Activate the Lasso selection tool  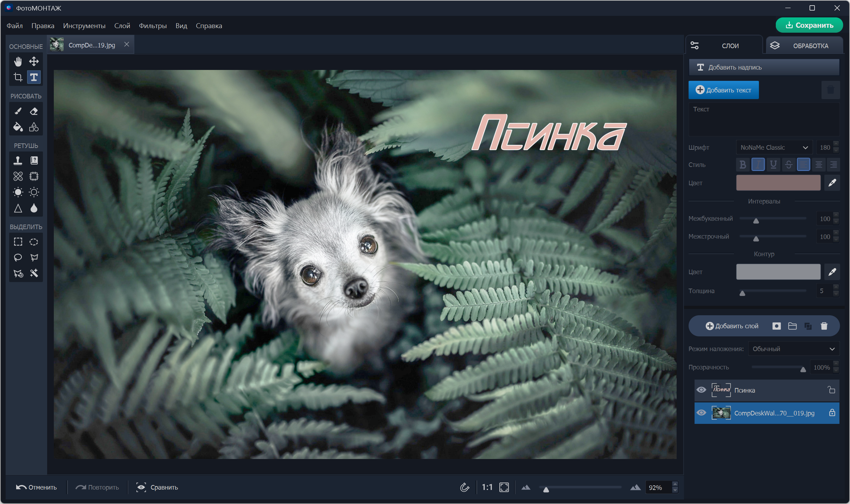(18, 258)
